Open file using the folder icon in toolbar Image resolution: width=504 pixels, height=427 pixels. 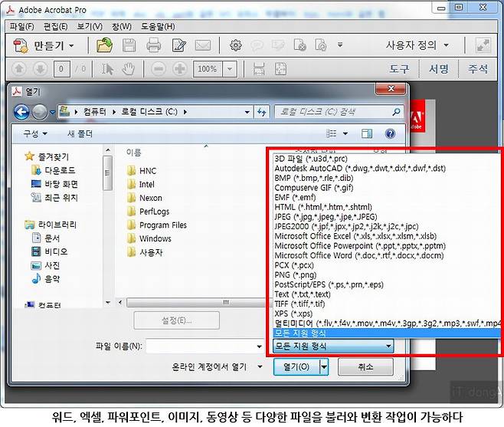[104, 45]
